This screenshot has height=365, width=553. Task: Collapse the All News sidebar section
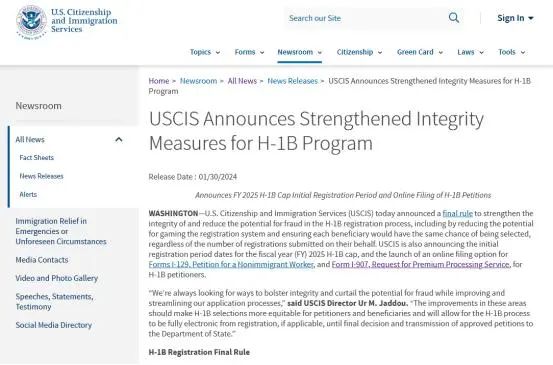coord(119,140)
